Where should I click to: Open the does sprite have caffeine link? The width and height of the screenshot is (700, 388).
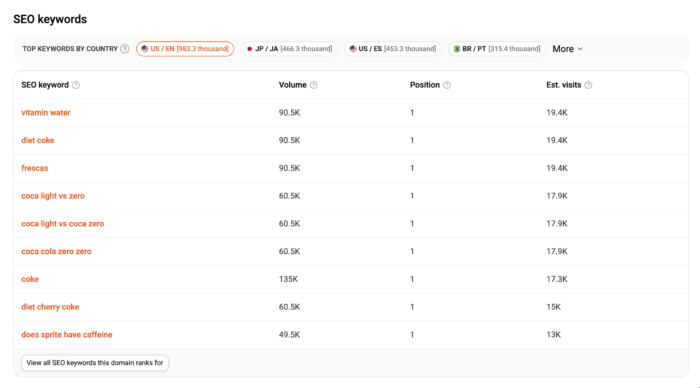[x=67, y=334]
